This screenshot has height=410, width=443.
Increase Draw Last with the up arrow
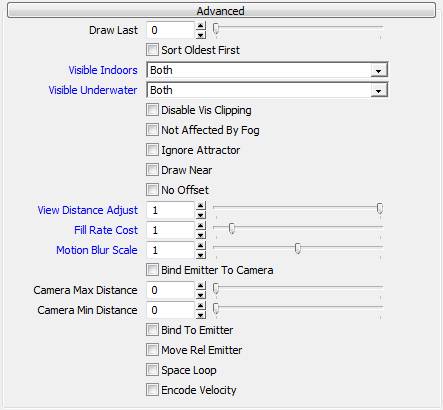point(201,26)
